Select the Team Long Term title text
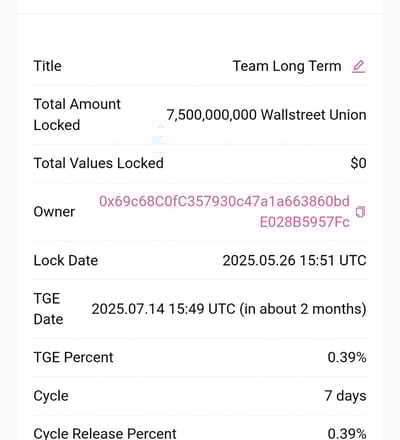This screenshot has width=400, height=440. tap(287, 66)
